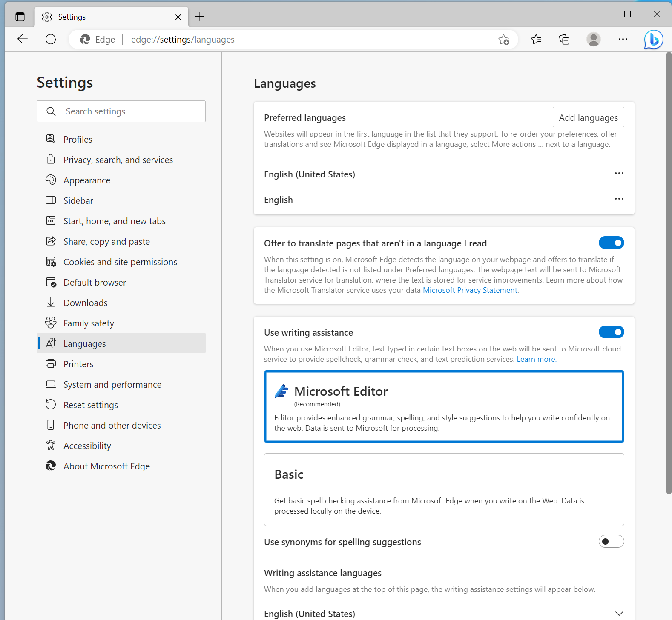
Task: Click the Profiles icon in sidebar
Action: coord(51,139)
